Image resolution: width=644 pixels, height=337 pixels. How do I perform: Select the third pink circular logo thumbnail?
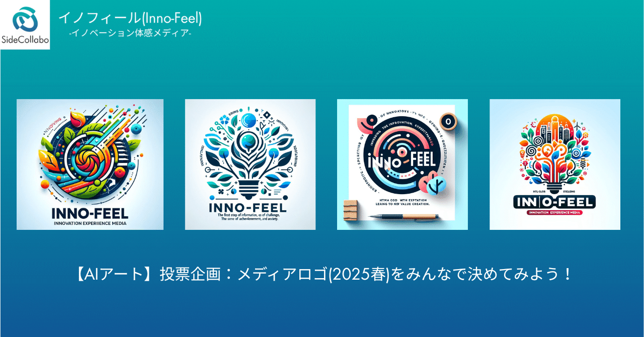pos(403,164)
